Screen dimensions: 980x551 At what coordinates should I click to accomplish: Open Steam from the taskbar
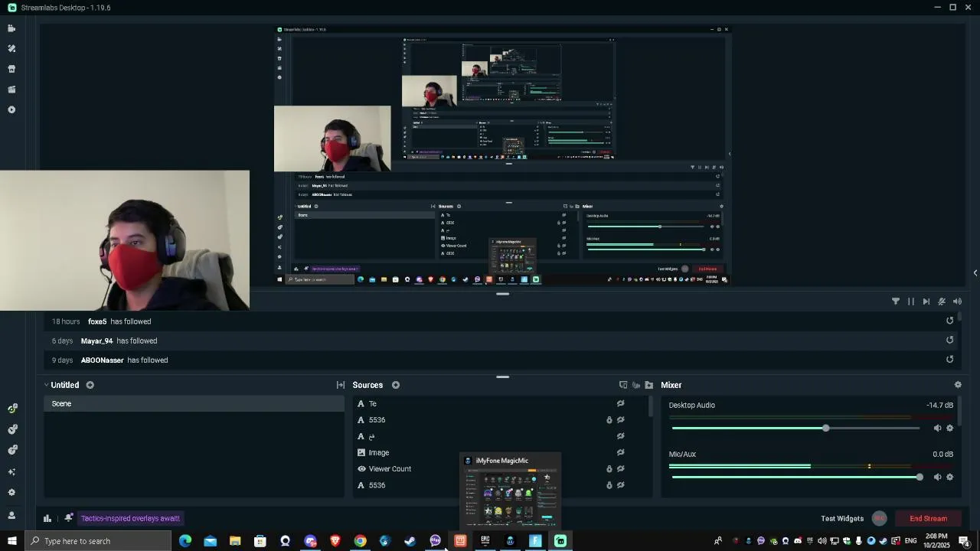410,541
